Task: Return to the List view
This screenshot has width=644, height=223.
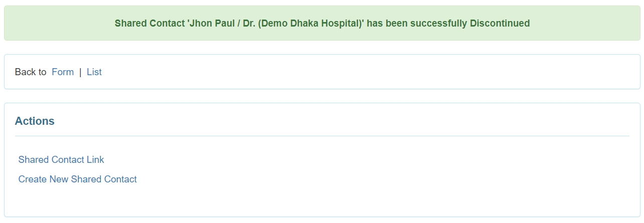Action: tap(94, 72)
